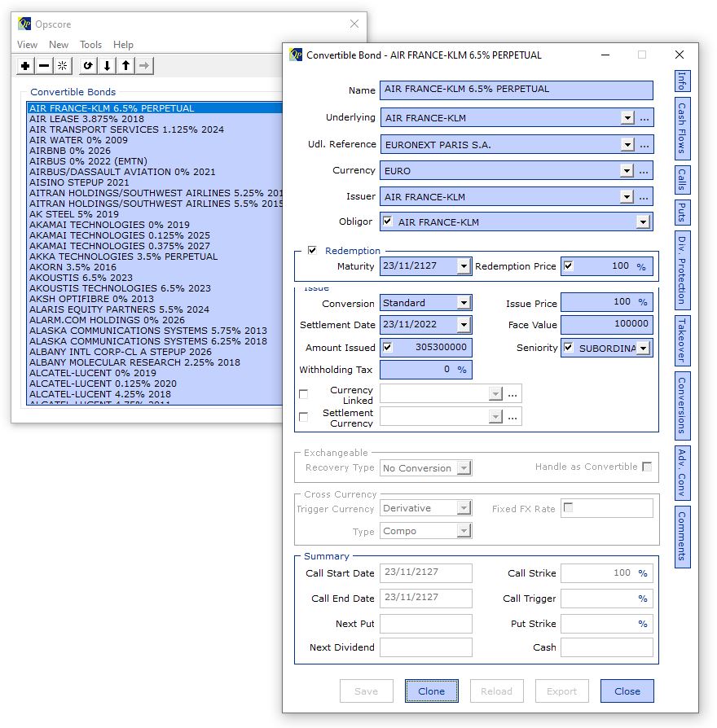Viewport: 717px width, 728px height.
Task: Click the Reload button
Action: point(496,691)
